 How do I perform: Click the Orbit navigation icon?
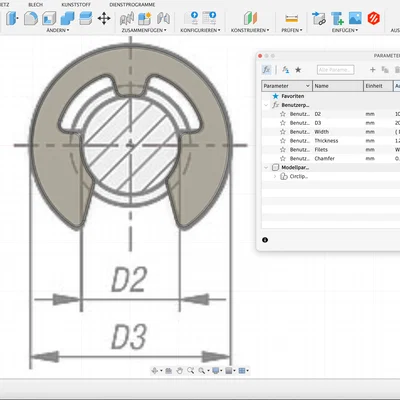[x=154, y=370]
